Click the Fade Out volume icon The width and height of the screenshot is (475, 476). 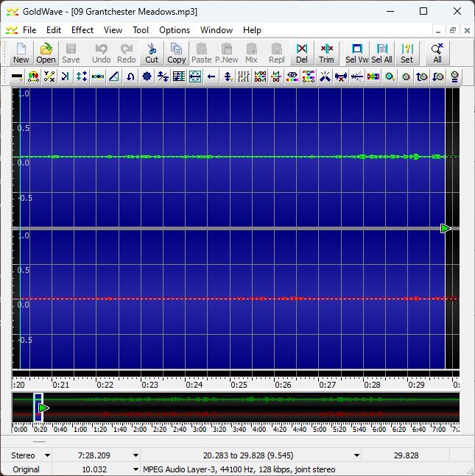(438, 77)
